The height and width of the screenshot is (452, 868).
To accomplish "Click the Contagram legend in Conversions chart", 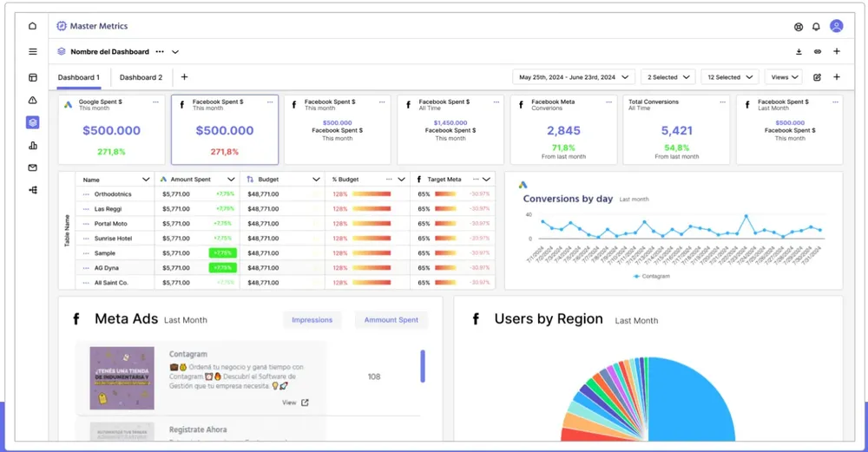I will tap(652, 276).
